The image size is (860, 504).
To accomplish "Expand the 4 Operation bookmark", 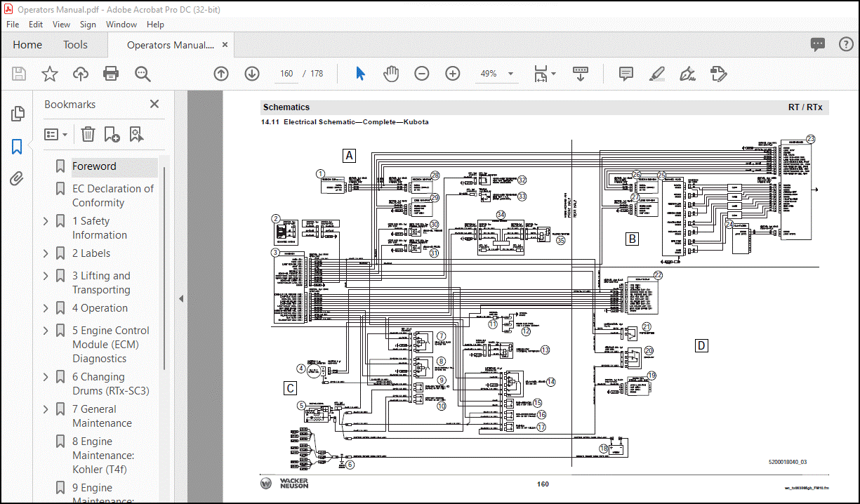I will click(46, 308).
